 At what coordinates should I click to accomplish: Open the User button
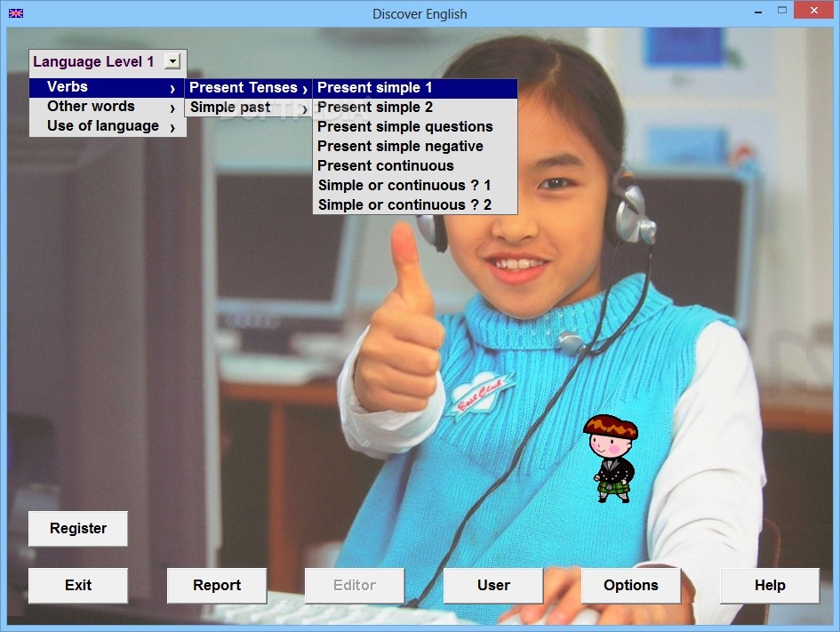pos(493,586)
